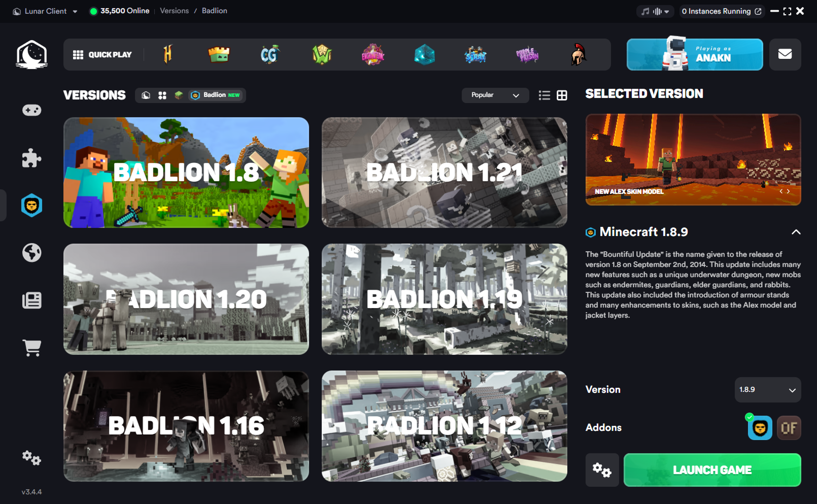Select the Badlion 1.19 version card

point(444,299)
